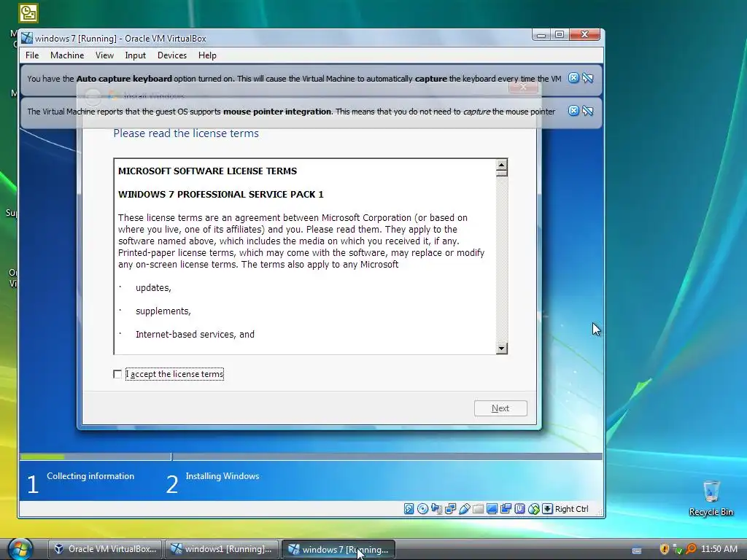Open the Machine menu
Image resolution: width=747 pixels, height=560 pixels.
(67, 55)
